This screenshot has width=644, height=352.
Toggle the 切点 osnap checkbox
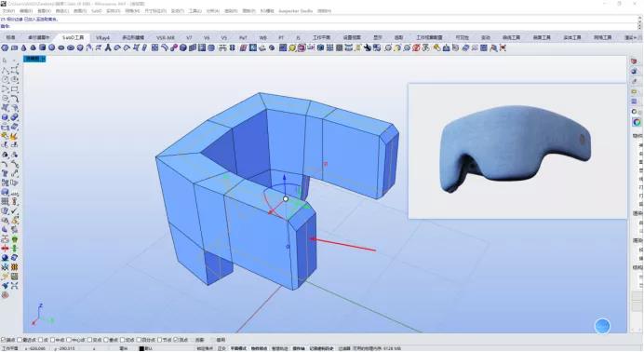tap(123, 340)
